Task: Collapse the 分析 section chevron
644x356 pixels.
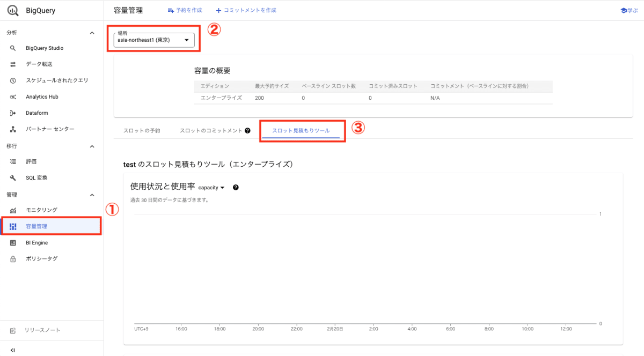Action: point(92,33)
